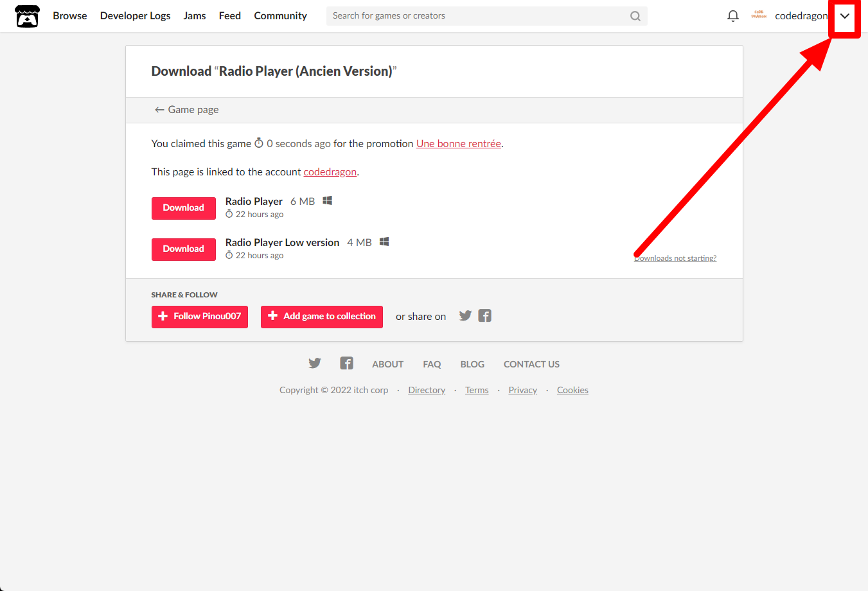Download Radio Player Low version file
Viewport: 868px width, 591px height.
point(184,249)
